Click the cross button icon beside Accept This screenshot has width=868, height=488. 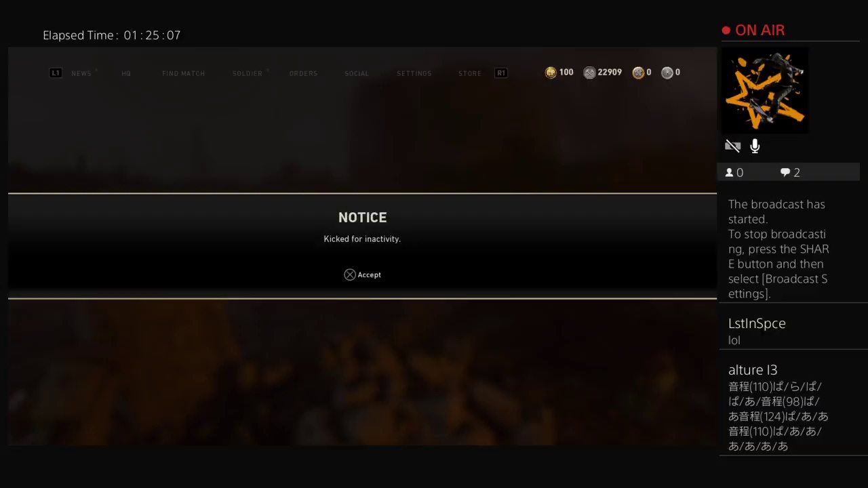(x=350, y=274)
